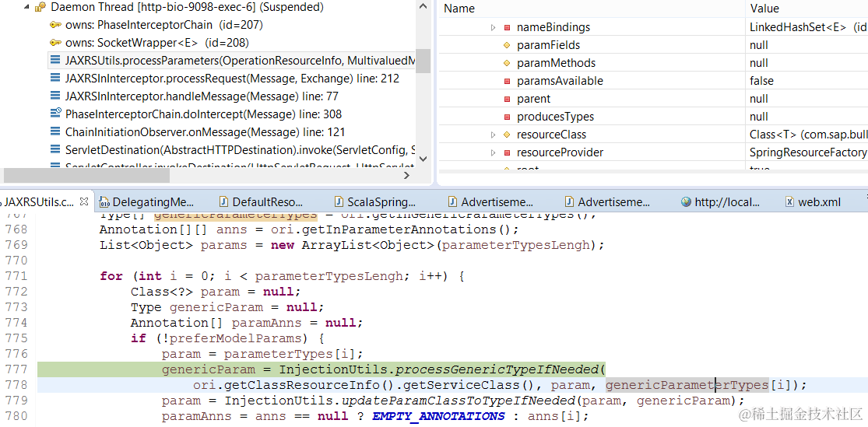Select the paramMethods variable row
868x427 pixels.
click(653, 63)
